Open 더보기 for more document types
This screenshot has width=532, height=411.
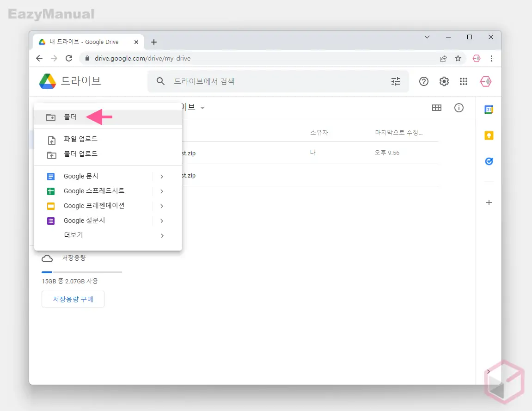click(x=74, y=235)
